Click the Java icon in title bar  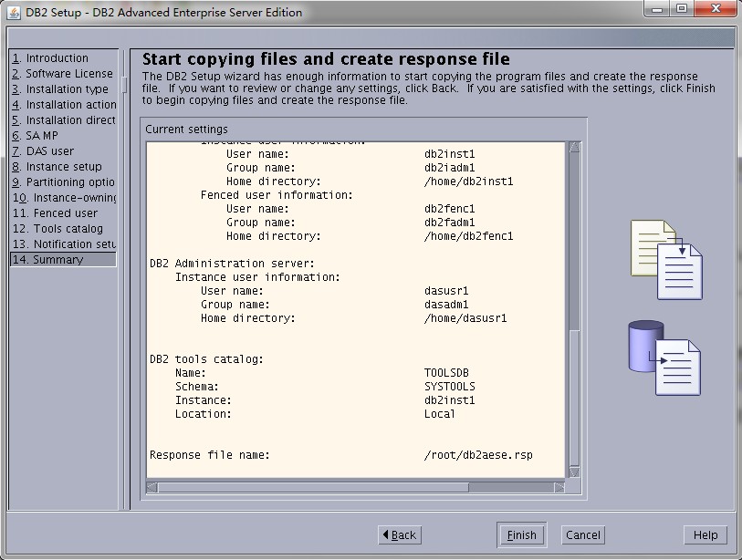pos(14,12)
